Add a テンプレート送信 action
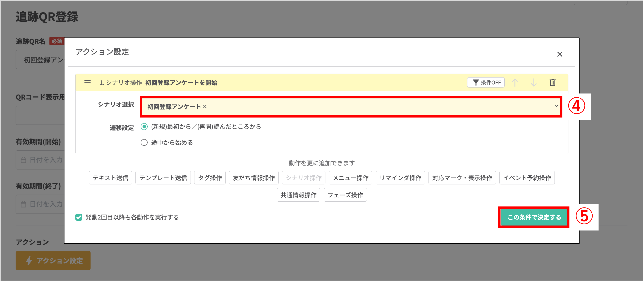The image size is (644, 282). [163, 178]
